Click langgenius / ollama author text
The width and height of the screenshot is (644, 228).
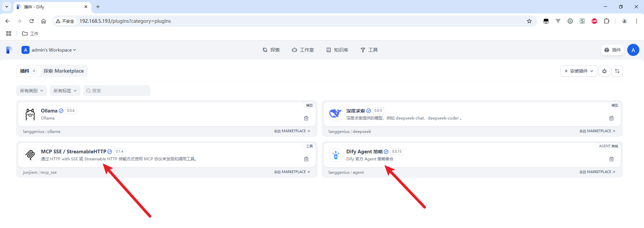tap(42, 132)
